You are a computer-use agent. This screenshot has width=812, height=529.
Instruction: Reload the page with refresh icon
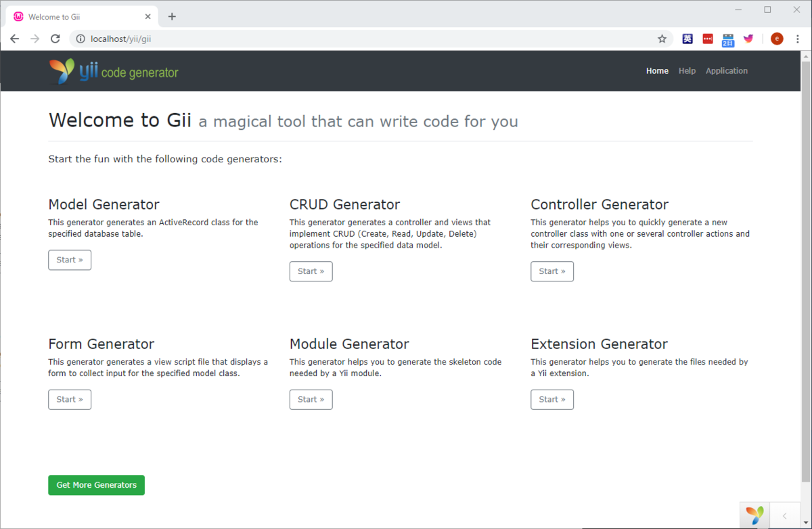[55, 39]
